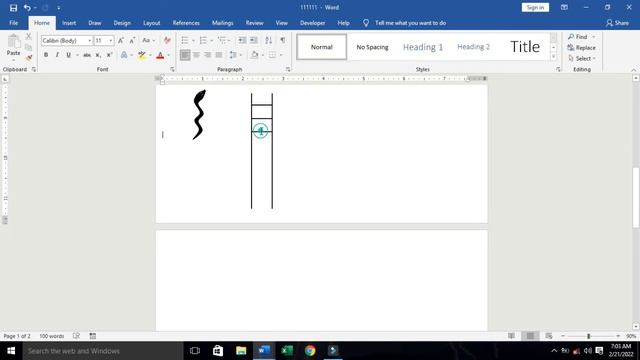The width and height of the screenshot is (640, 360).
Task: Open the font name dropdown
Action: [89, 40]
